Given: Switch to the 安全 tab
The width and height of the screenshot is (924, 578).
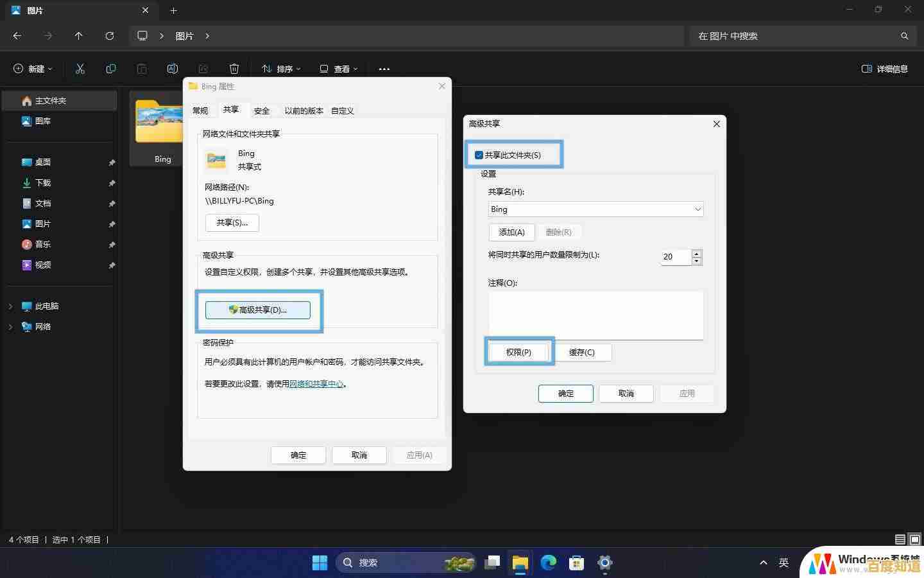Looking at the screenshot, I should 261,110.
